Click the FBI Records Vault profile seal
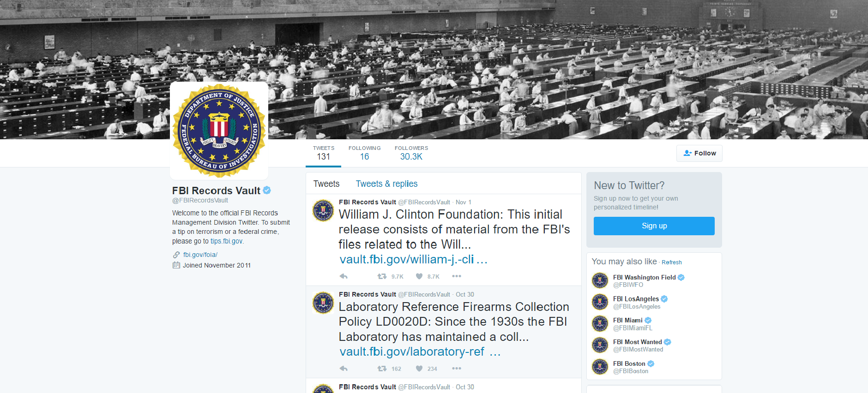 coord(219,131)
